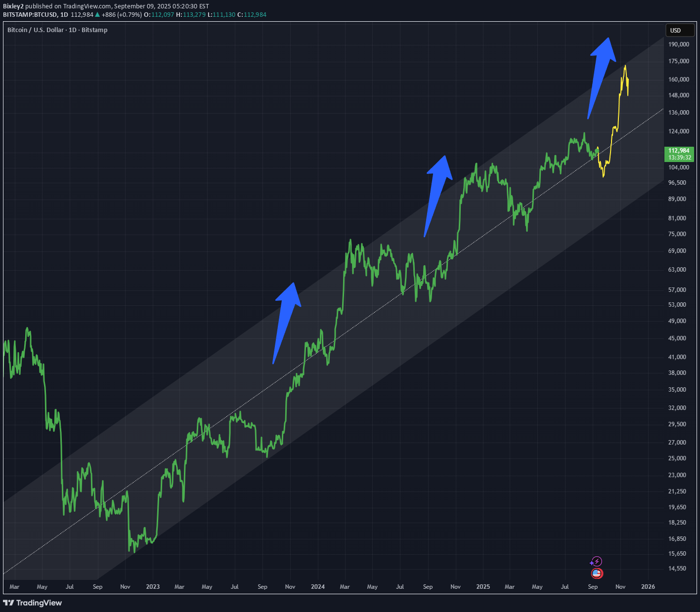Click the 69,000 price axis label
The height and width of the screenshot is (612, 700).
[677, 251]
